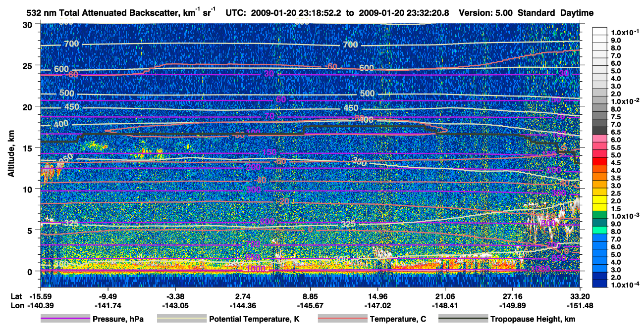Pick the dark teal colorbar swatch

pos(600,222)
